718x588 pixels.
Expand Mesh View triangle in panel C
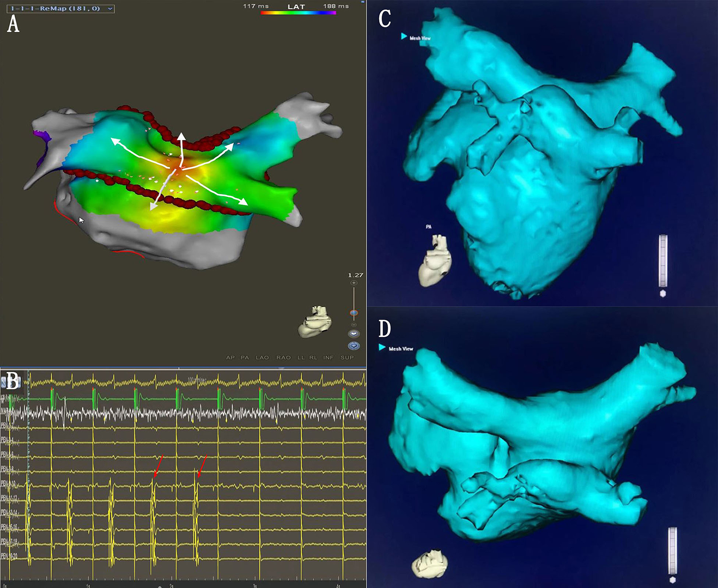coord(404,36)
